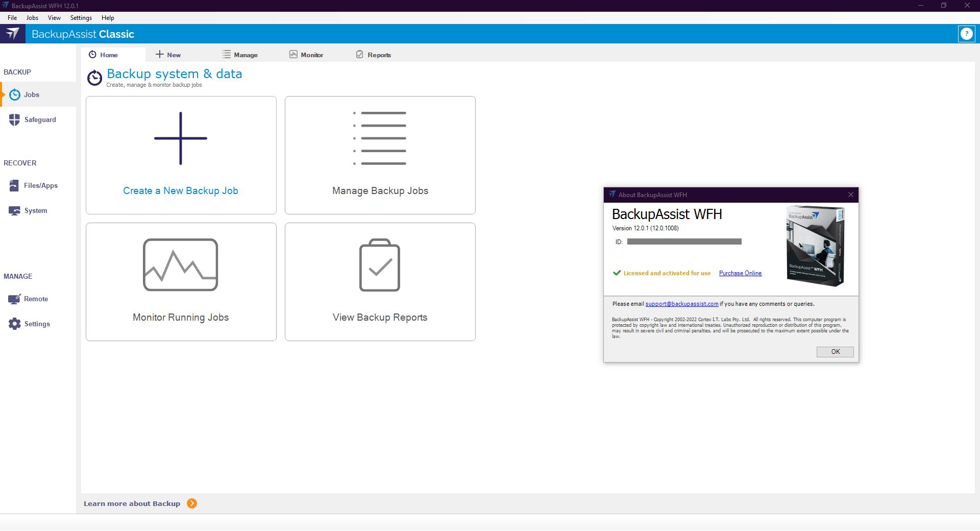Image resolution: width=980 pixels, height=531 pixels.
Task: Click OK in the About dialog
Action: point(835,352)
